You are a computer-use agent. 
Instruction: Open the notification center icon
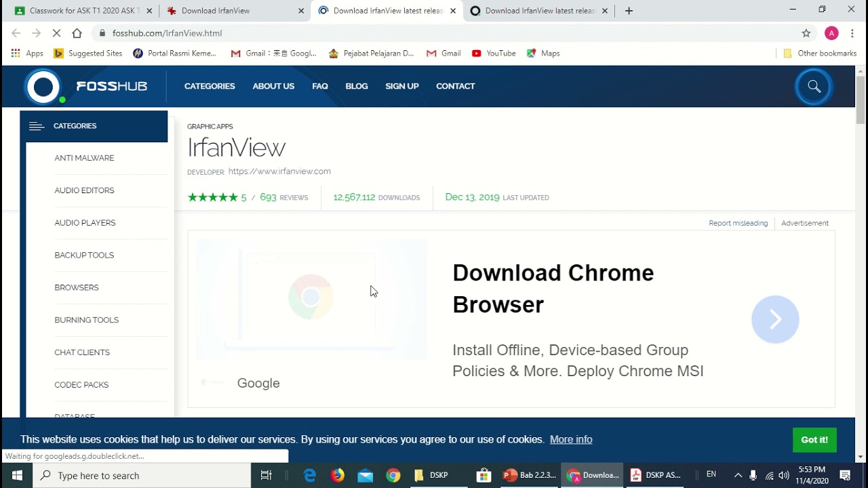click(x=845, y=475)
